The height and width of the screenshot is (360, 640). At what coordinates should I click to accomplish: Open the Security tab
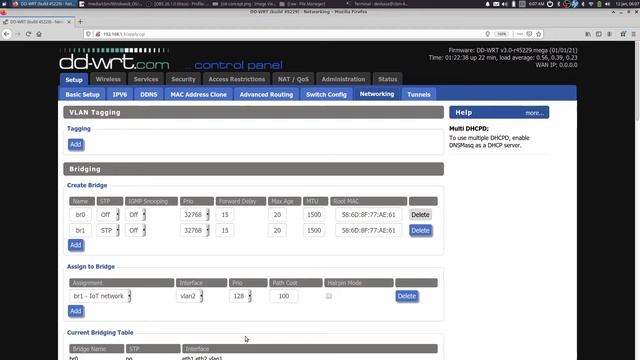[183, 79]
